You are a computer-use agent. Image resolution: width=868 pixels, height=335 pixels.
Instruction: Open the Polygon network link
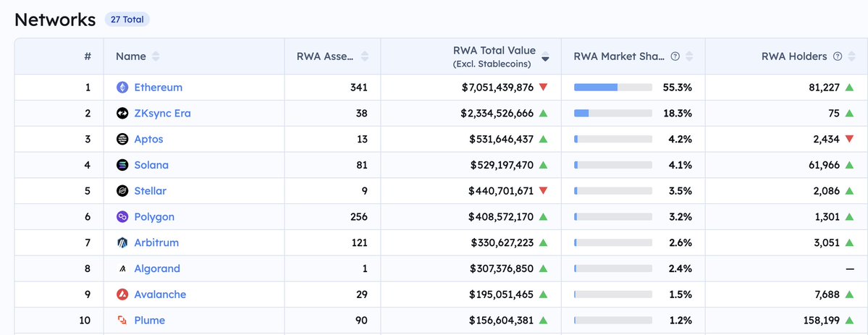154,217
